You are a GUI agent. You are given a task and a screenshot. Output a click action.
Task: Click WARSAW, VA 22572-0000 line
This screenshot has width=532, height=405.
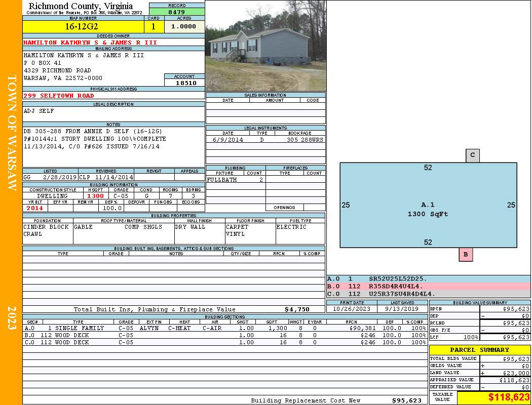pyautogui.click(x=63, y=78)
